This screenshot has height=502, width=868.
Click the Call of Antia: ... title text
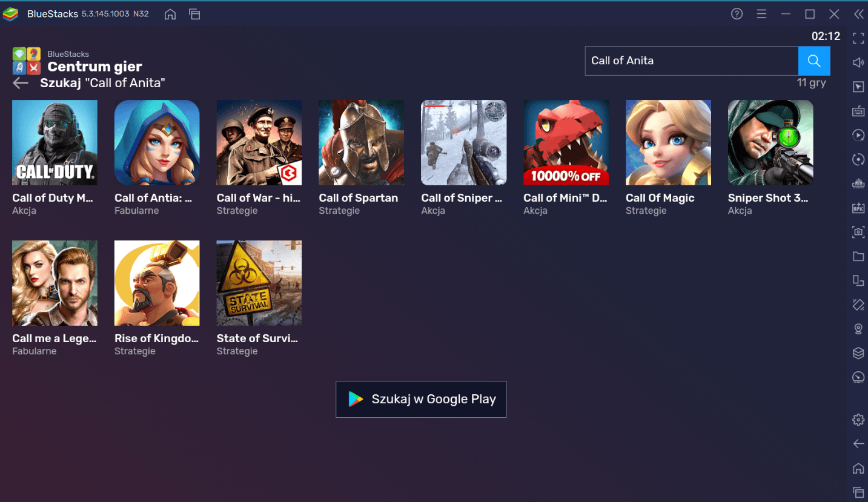(x=153, y=198)
